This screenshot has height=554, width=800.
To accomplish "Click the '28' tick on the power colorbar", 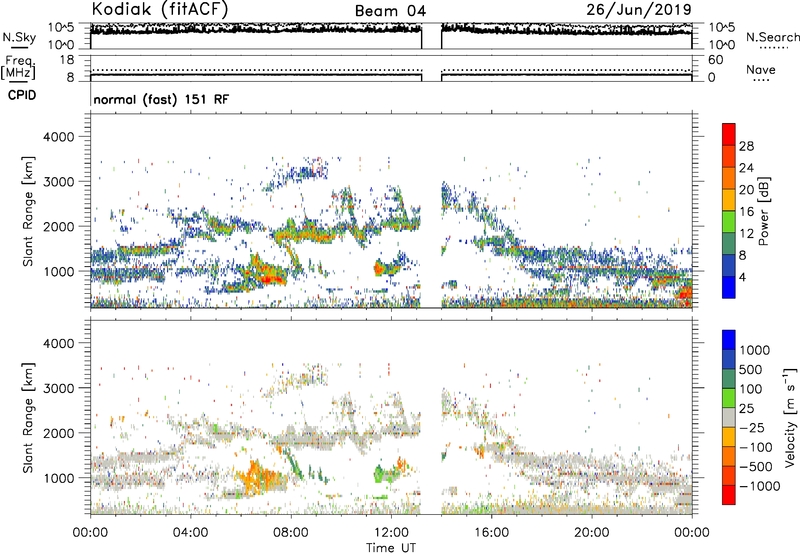I will click(746, 146).
